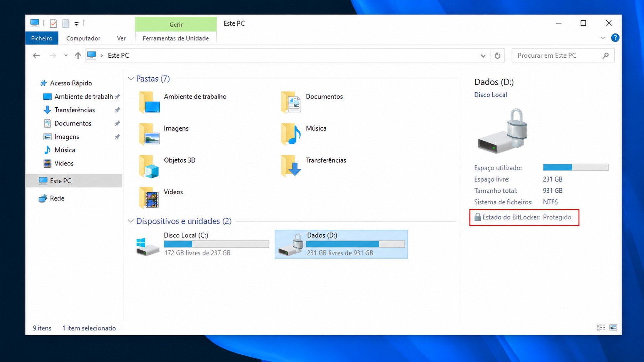This screenshot has width=644, height=362.
Task: Click the Disco Local (C:) usage bar
Action: click(216, 244)
